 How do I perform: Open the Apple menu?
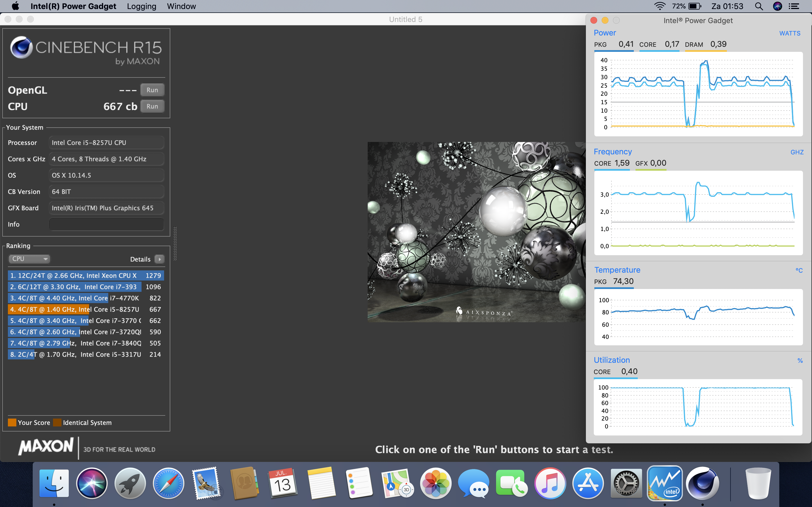(x=16, y=6)
